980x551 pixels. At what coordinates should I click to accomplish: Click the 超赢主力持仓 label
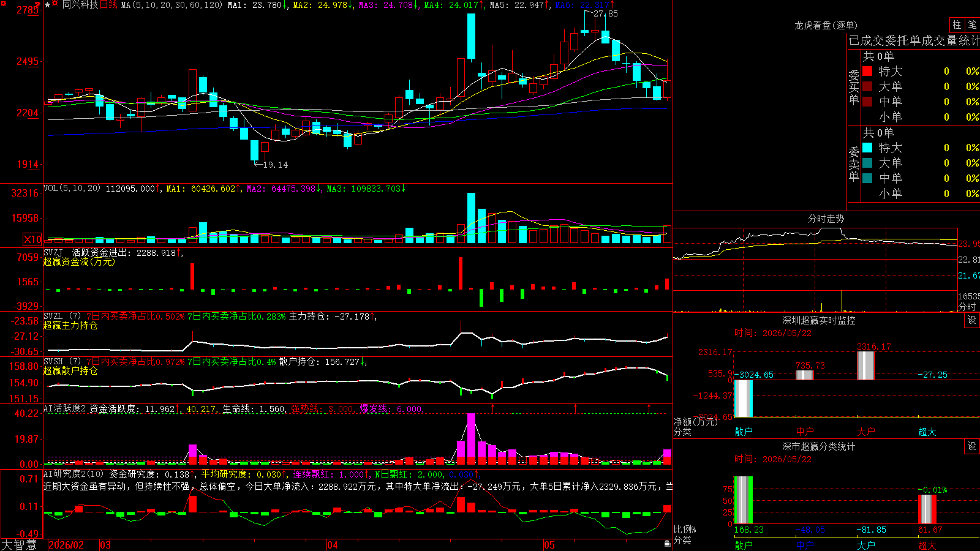click(70, 325)
